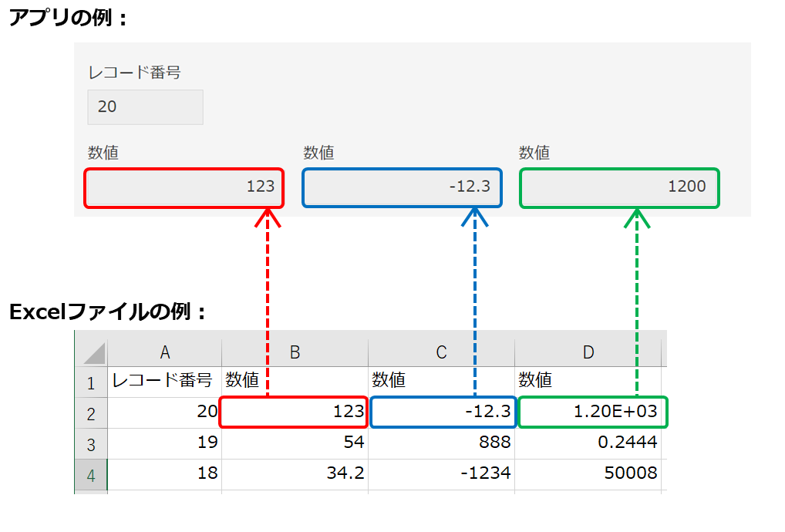Click cell C3 containing 888
The height and width of the screenshot is (532, 785).
tap(441, 443)
